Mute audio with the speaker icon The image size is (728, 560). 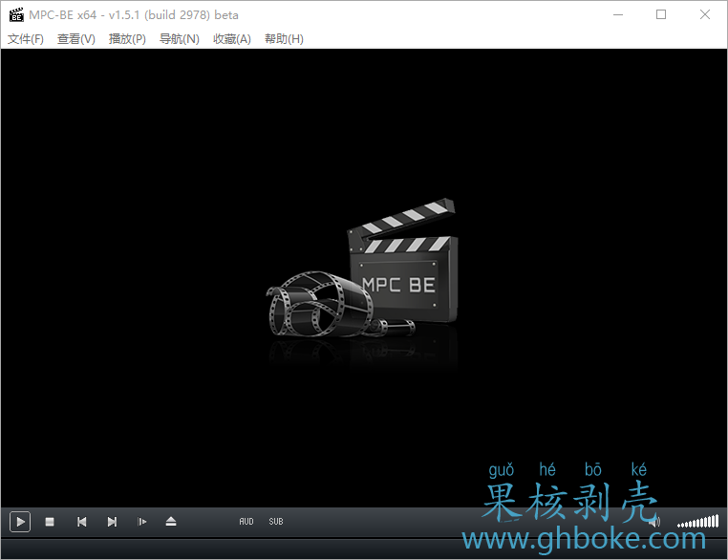click(x=654, y=522)
